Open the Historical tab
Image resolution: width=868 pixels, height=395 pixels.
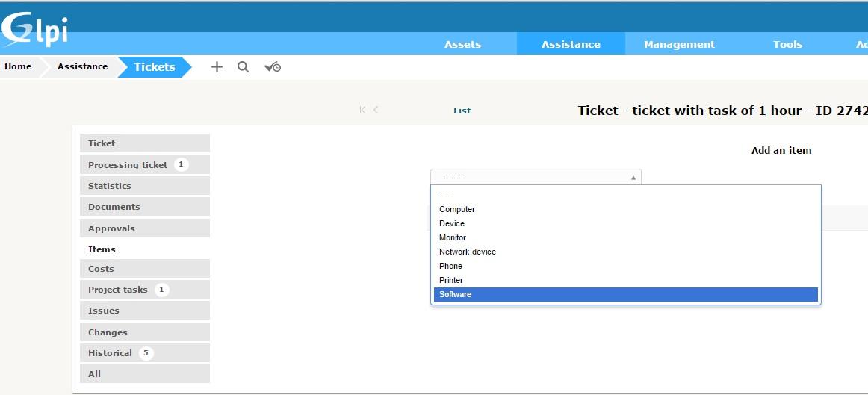pyautogui.click(x=145, y=353)
